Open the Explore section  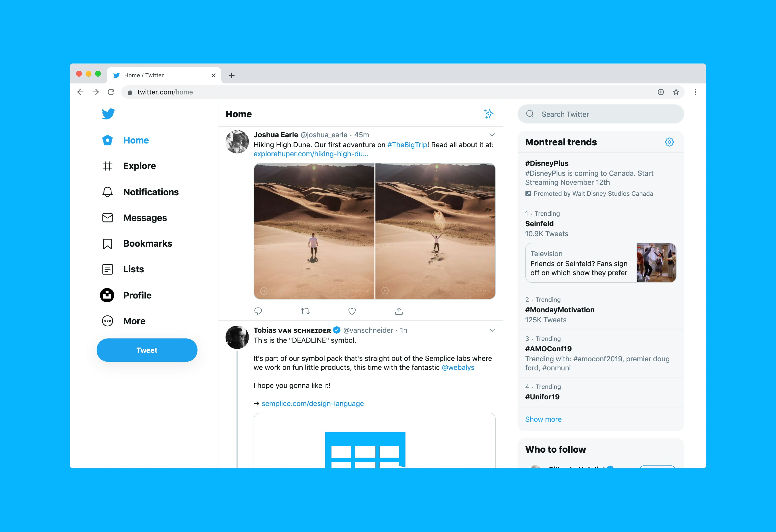tap(140, 166)
